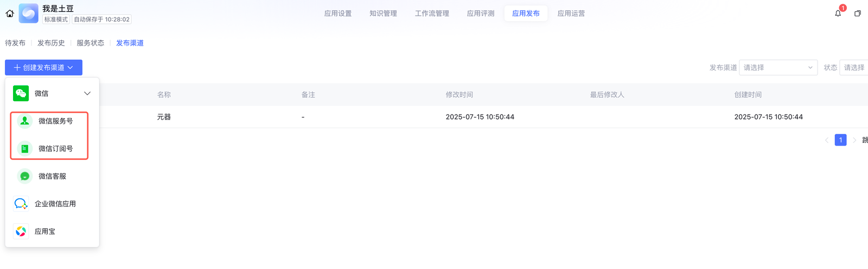Open the 状态 filter dropdown
Screen dimensions: 868x269
(x=854, y=67)
